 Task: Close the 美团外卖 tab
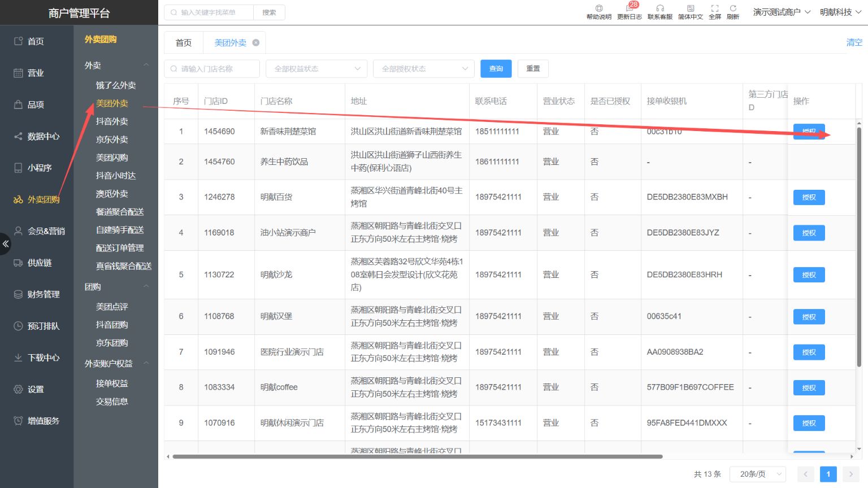(256, 42)
